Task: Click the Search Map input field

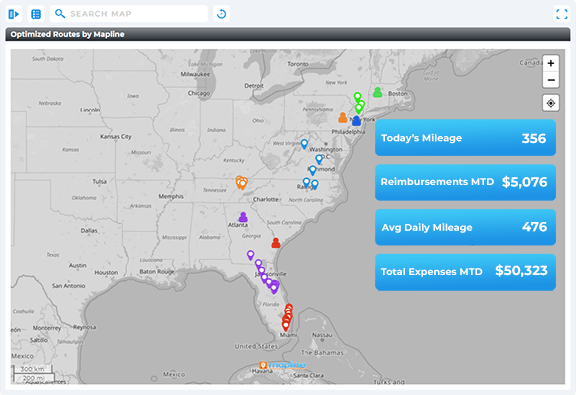Action: (x=129, y=14)
